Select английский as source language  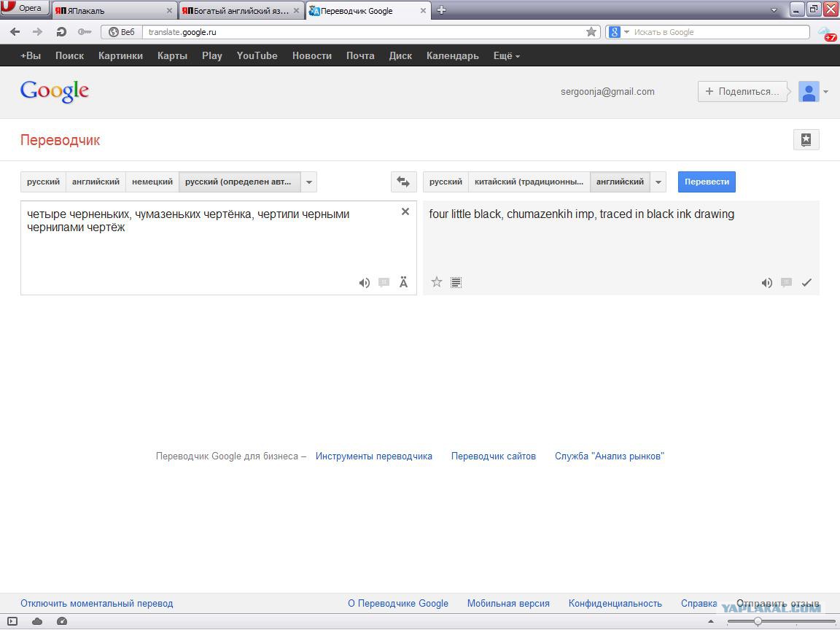pos(96,182)
